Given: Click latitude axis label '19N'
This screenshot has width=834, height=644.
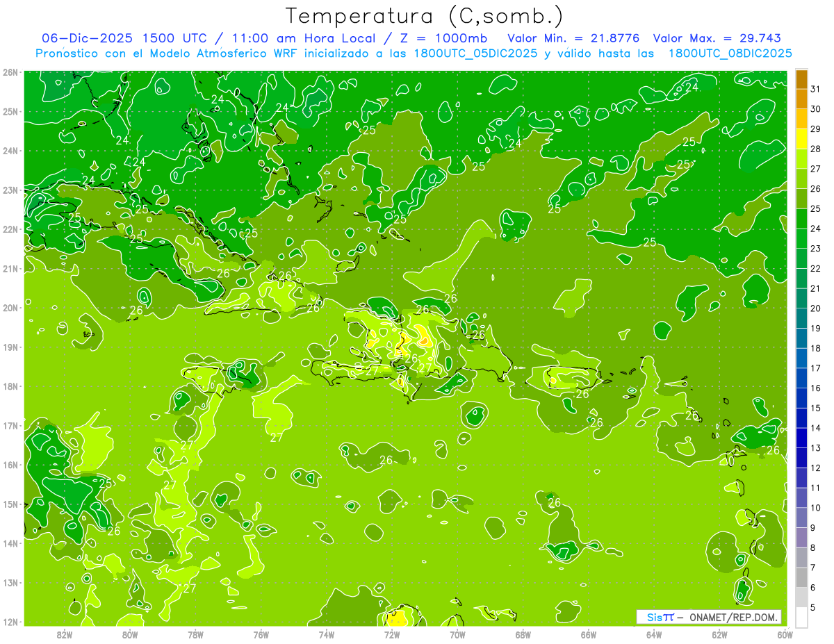Looking at the screenshot, I should click(10, 347).
